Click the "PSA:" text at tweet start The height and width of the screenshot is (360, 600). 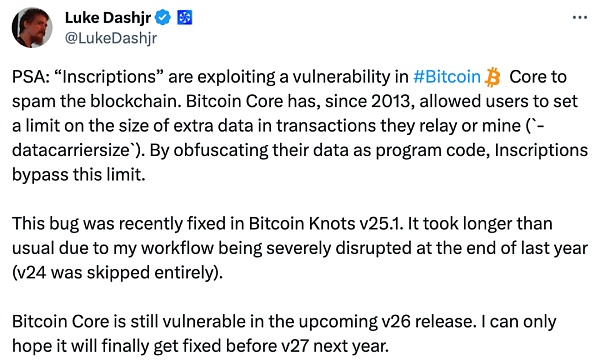31,77
